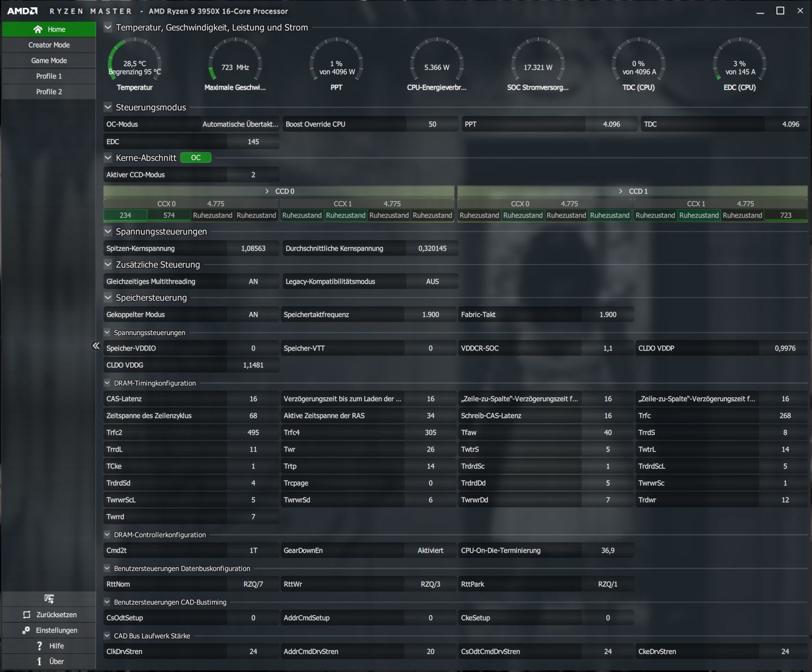Screen dimensions: 812x672
Task: Switch to Game Mode
Action: [49, 60]
